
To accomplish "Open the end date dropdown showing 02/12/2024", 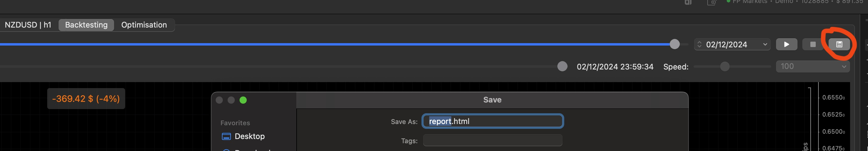I will click(732, 44).
